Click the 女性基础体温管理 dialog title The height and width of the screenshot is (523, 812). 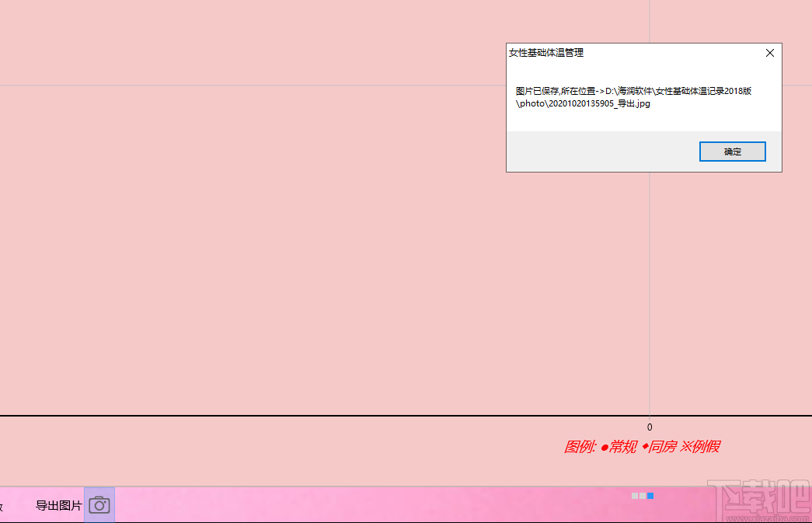pyautogui.click(x=545, y=53)
